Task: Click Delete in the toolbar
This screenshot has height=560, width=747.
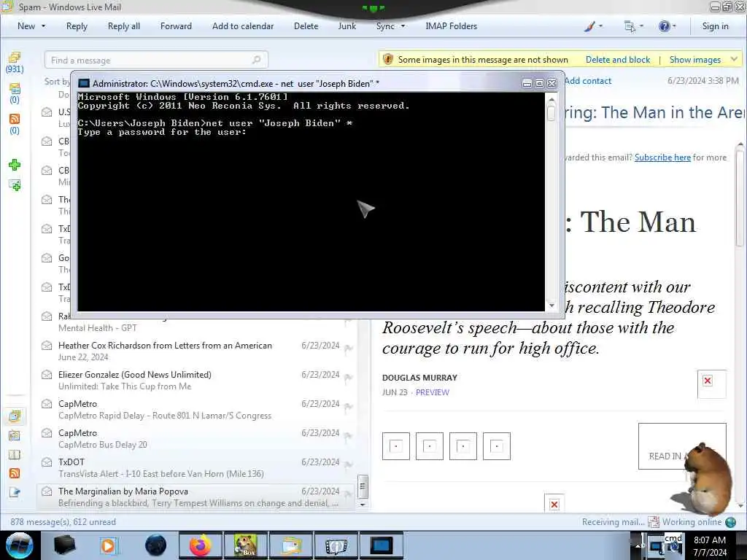Action: tap(306, 26)
